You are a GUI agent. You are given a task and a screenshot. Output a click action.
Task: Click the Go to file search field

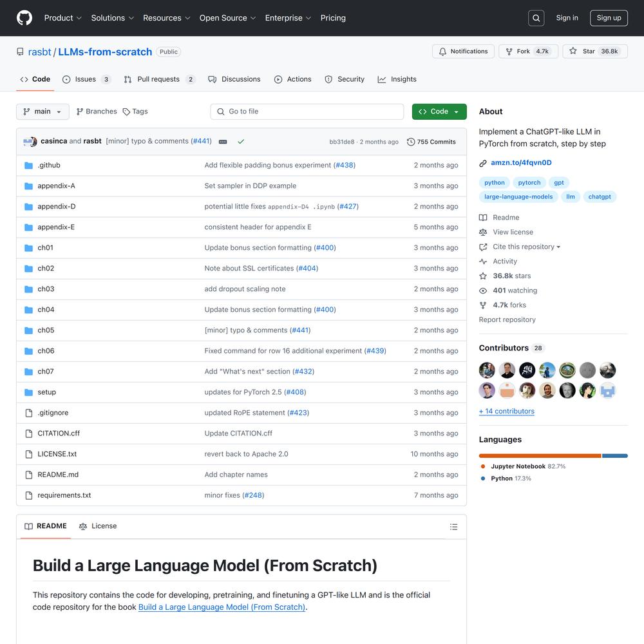point(307,111)
